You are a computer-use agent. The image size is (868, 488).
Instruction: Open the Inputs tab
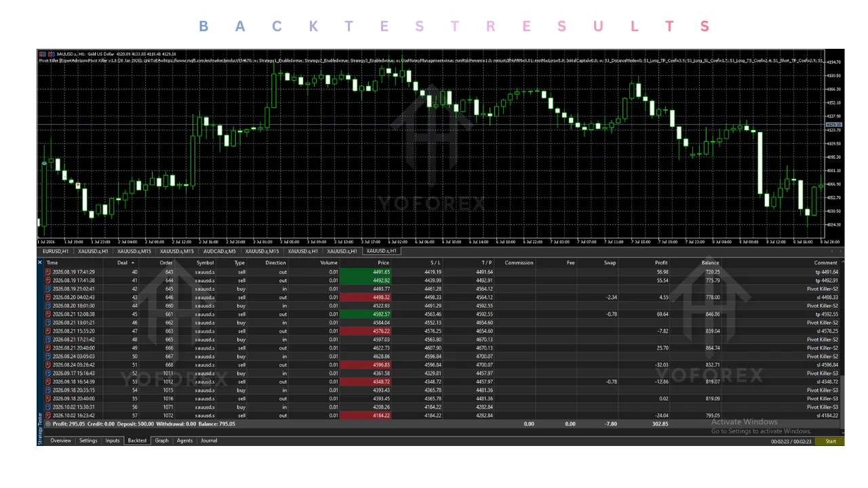point(113,441)
